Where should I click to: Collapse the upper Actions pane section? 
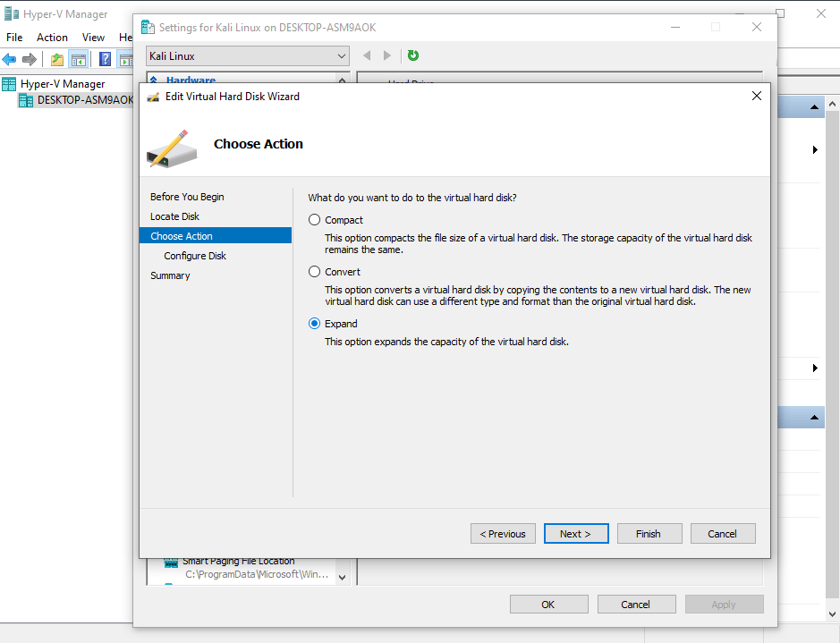coord(814,107)
